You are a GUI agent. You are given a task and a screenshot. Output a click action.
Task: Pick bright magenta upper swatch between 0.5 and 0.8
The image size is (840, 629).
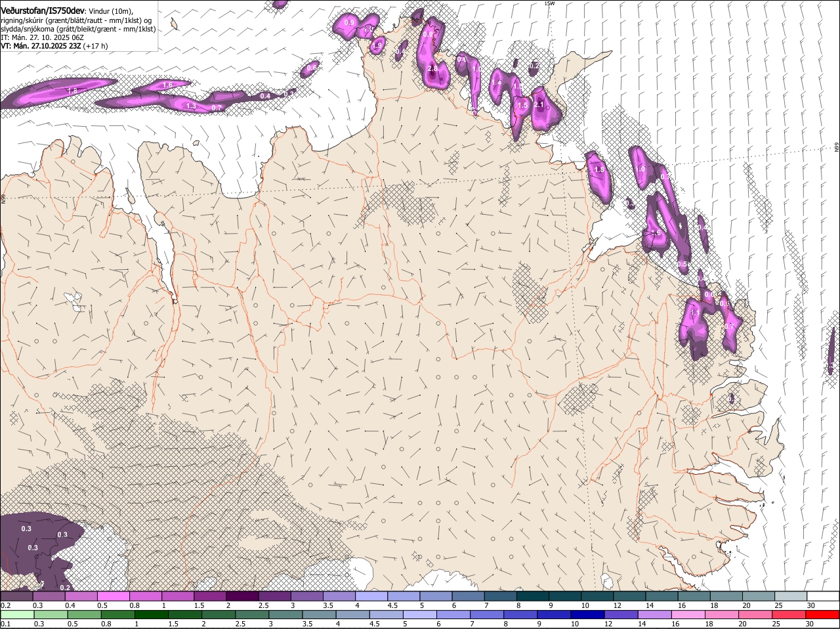click(113, 596)
